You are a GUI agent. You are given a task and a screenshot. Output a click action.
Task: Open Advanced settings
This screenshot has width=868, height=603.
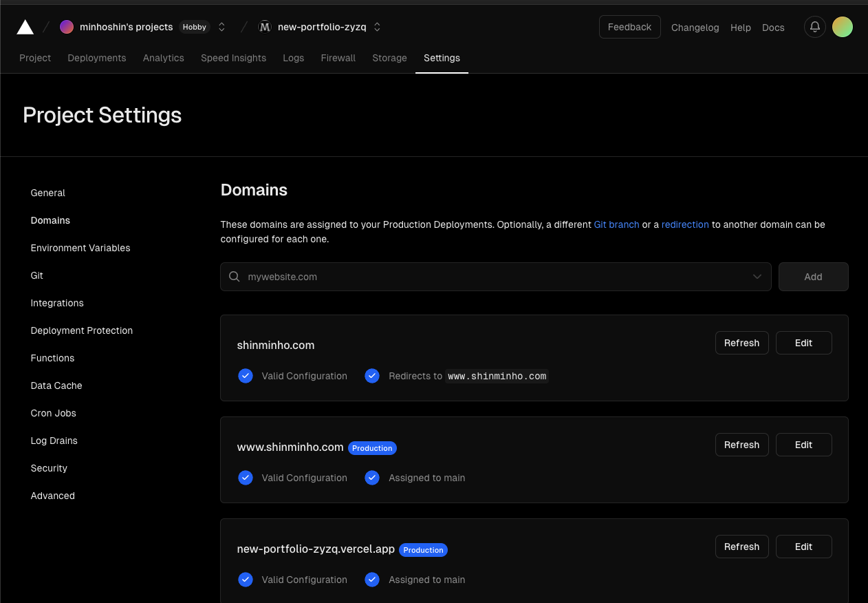click(x=53, y=496)
